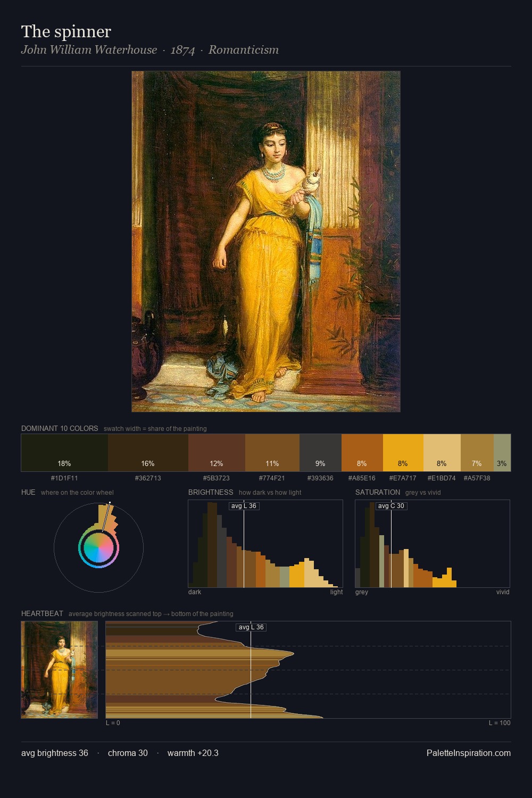Screen dimensions: 532x798
Task: Click the "avg L 36" label in the Heartbeat chart
Action: pos(251,627)
